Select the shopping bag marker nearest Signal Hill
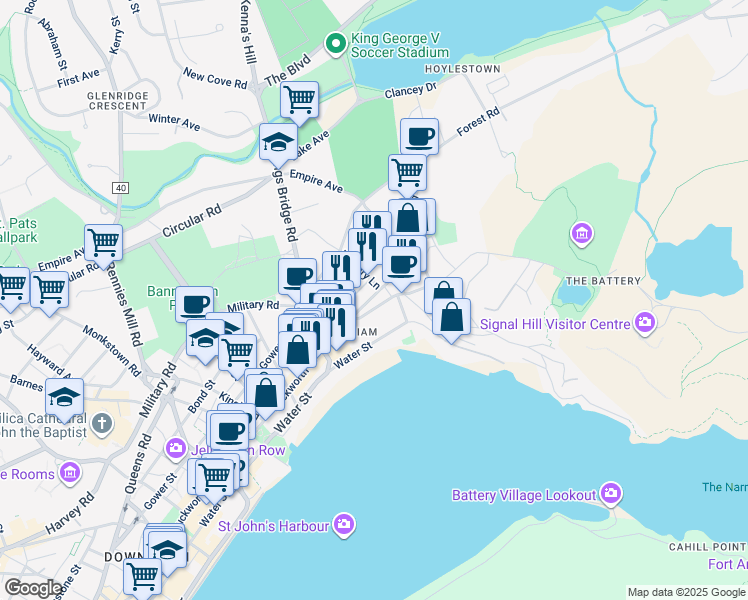This screenshot has height=600, width=748. [x=452, y=317]
